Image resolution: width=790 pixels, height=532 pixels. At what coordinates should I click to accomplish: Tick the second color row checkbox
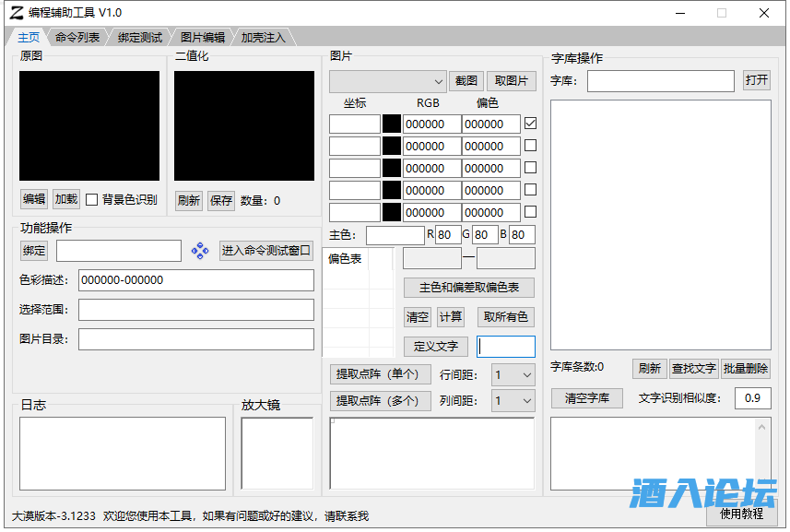(x=530, y=145)
